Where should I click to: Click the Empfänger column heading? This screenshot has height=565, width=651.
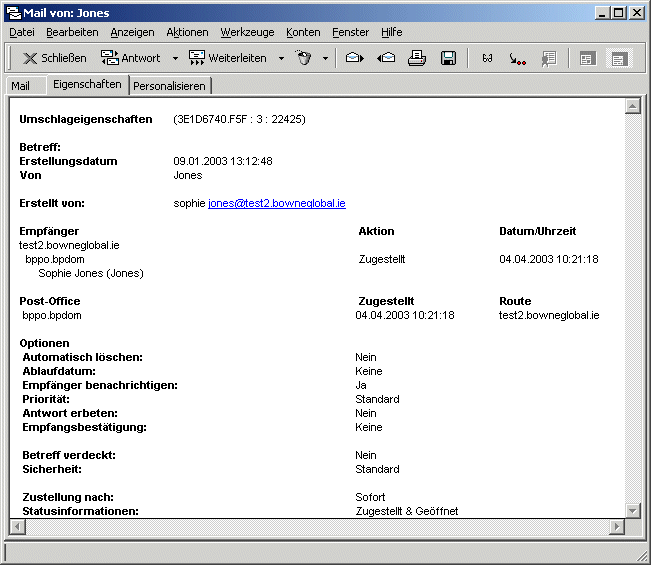(x=49, y=231)
